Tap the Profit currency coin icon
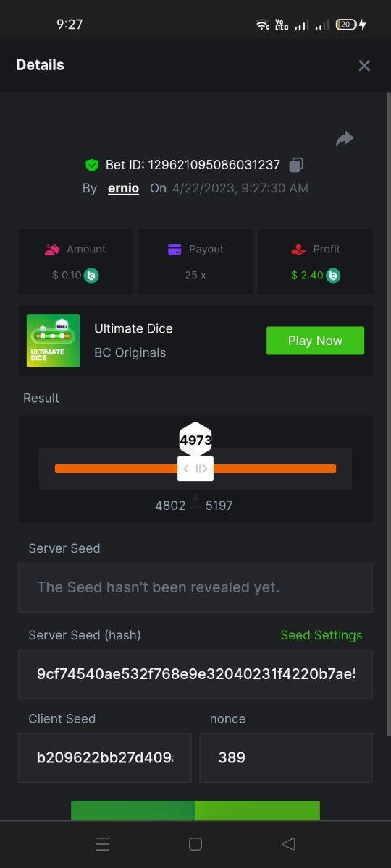Image resolution: width=391 pixels, height=868 pixels. pyautogui.click(x=332, y=275)
